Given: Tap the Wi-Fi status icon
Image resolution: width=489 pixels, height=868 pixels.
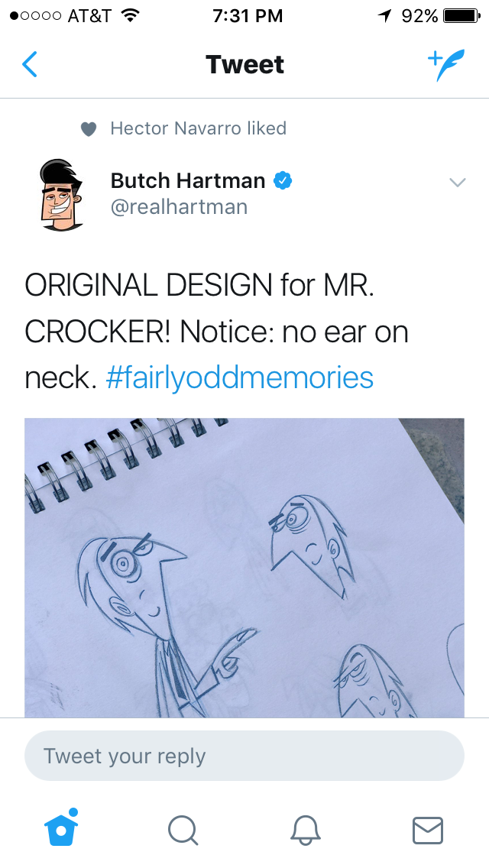Looking at the screenshot, I should coord(130,15).
